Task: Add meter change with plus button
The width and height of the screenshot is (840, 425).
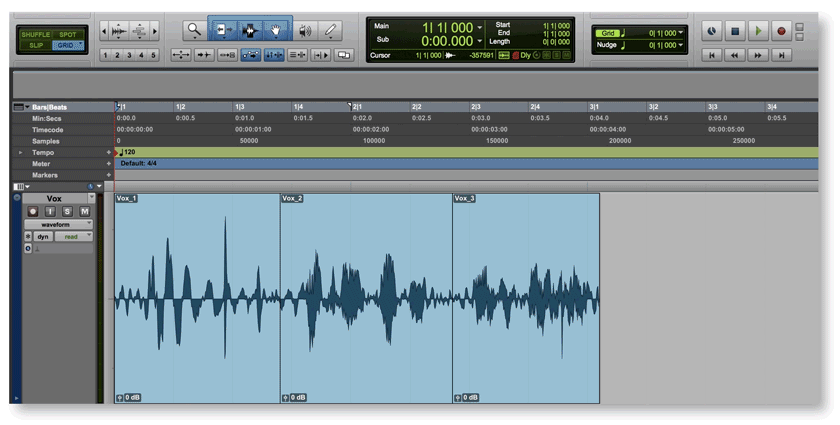Action: pyautogui.click(x=109, y=164)
